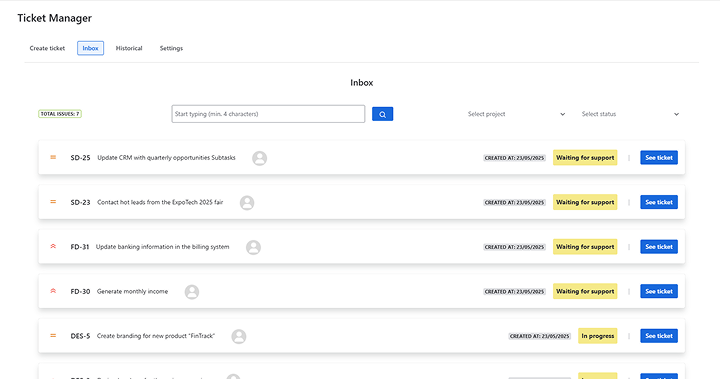This screenshot has height=379, width=720.
Task: Open the Select project dropdown
Action: click(x=516, y=114)
